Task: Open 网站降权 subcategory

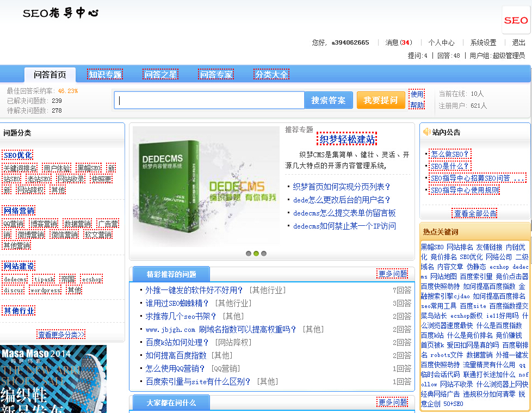Action: pos(30,190)
